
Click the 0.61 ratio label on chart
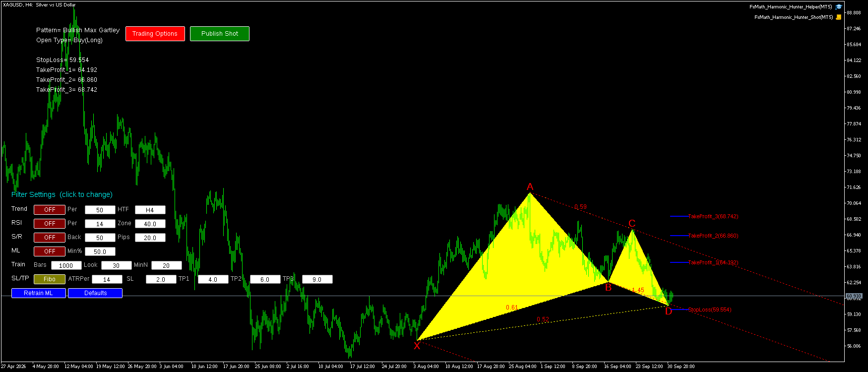[512, 308]
